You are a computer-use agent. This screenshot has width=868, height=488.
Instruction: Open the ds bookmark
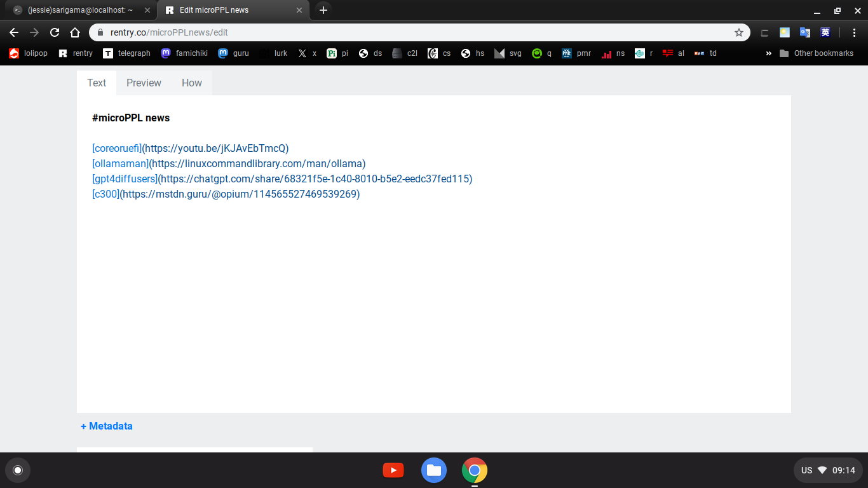pos(370,53)
